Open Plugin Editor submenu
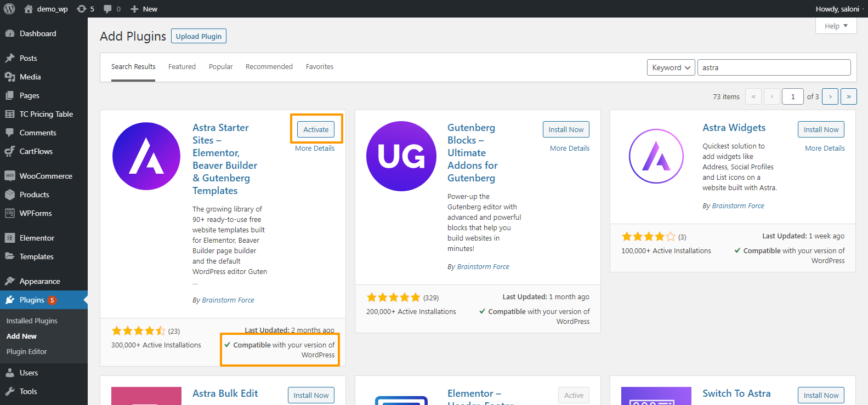The width and height of the screenshot is (868, 405). [x=27, y=351]
